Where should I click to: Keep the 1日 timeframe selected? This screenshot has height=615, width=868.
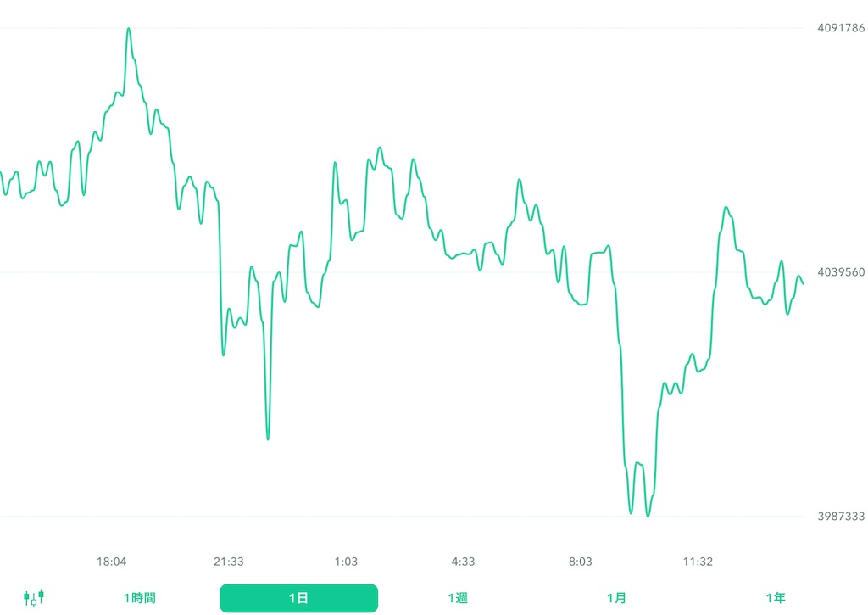point(298,597)
